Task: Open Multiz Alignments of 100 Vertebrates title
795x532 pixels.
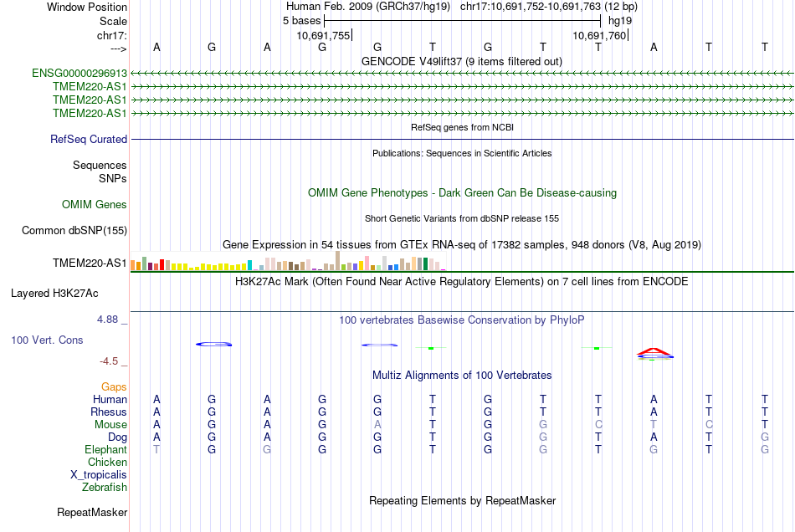Action: pos(462,375)
